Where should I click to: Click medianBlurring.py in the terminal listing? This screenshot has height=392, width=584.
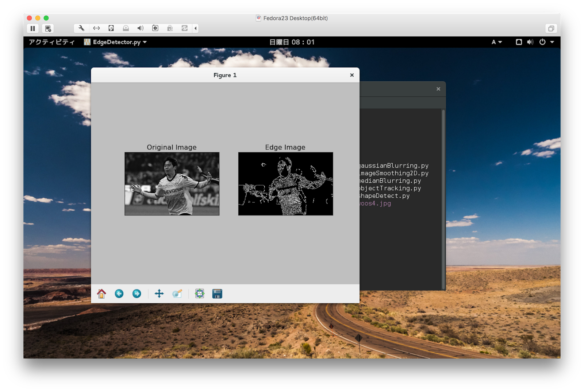(390, 181)
